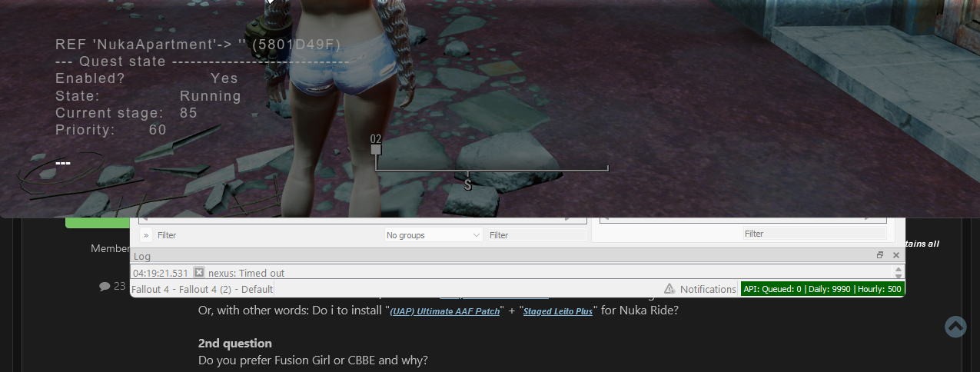This screenshot has width=980, height=372.
Task: Select the Current stage: 85 console line
Action: 127,113
